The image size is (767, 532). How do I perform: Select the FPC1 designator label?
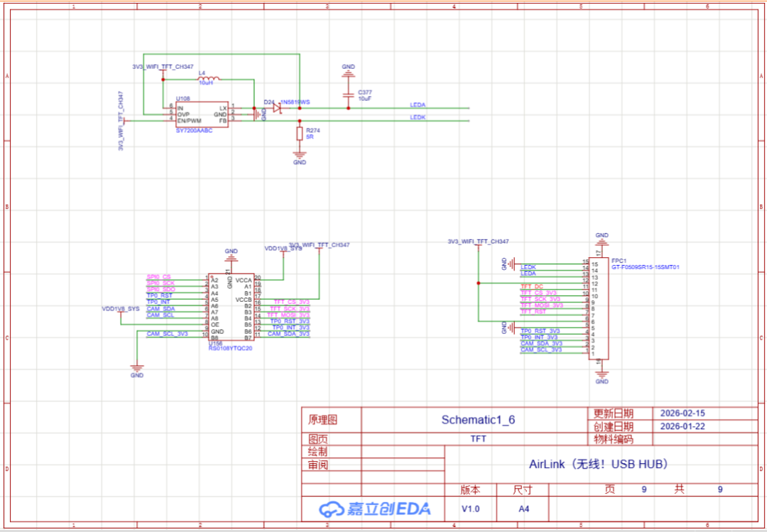click(619, 261)
